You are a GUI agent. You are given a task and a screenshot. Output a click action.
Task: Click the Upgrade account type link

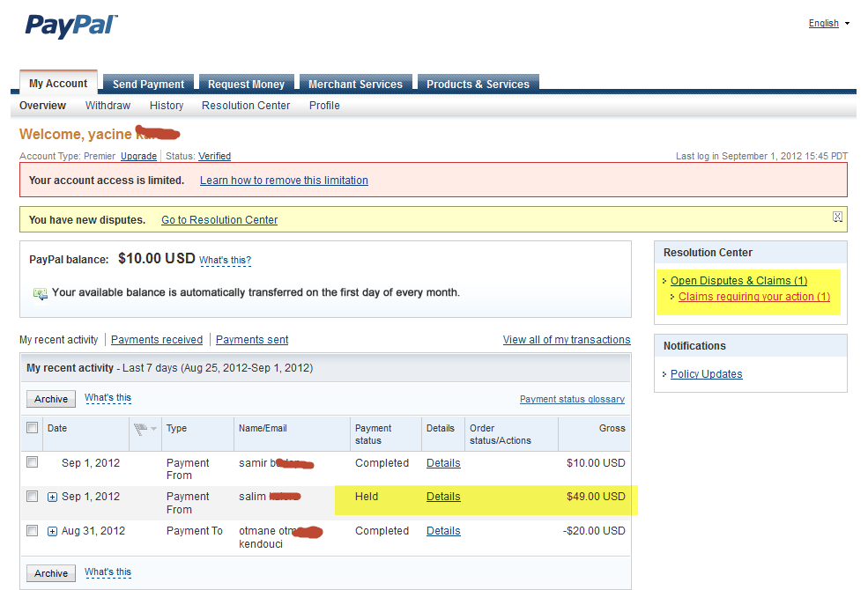[x=138, y=156]
